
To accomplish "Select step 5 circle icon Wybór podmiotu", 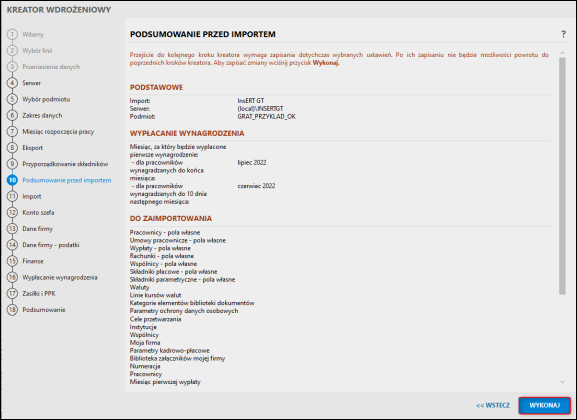I will pos(12,99).
